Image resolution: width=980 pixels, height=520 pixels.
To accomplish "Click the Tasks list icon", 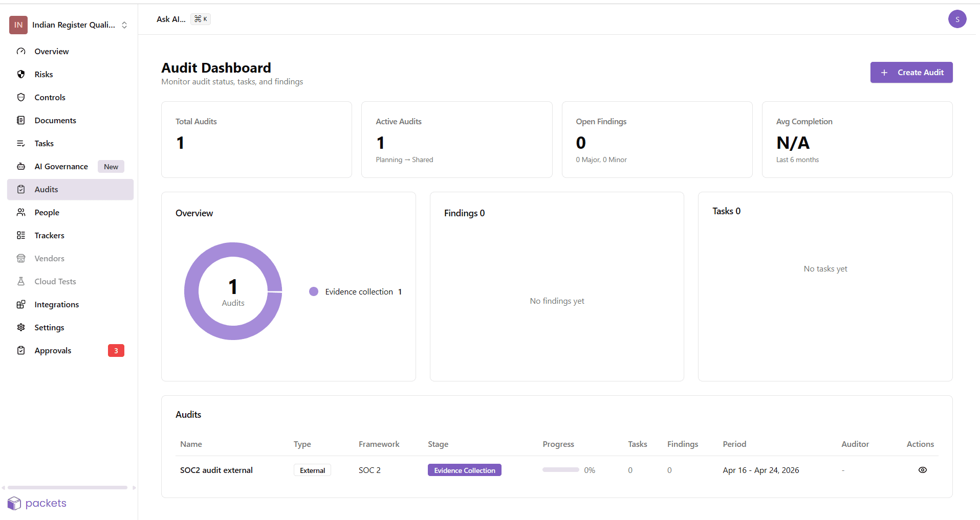I will click(21, 143).
